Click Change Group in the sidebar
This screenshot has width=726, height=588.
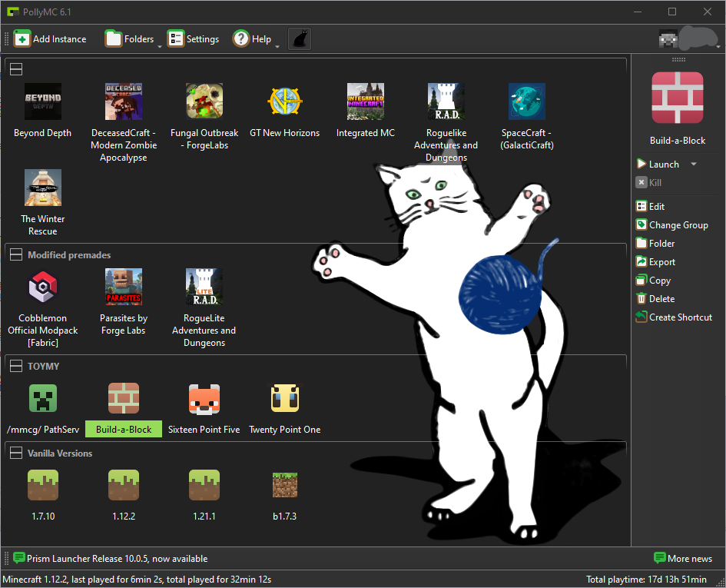(x=671, y=224)
